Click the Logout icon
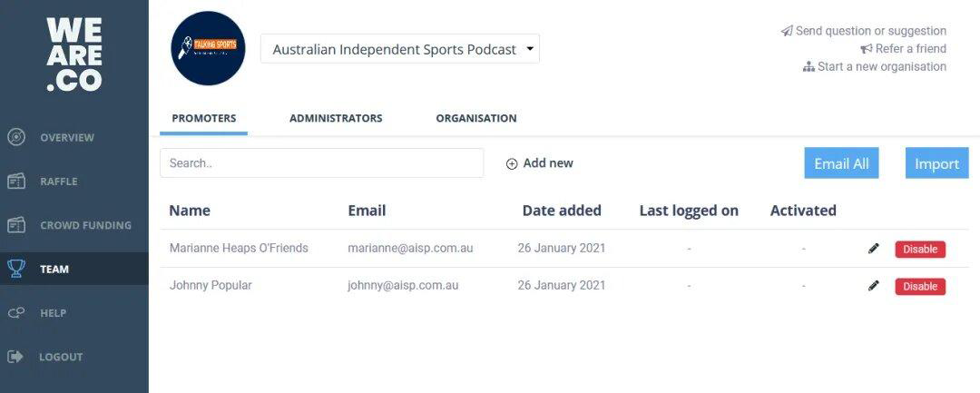980x393 pixels. tap(16, 357)
